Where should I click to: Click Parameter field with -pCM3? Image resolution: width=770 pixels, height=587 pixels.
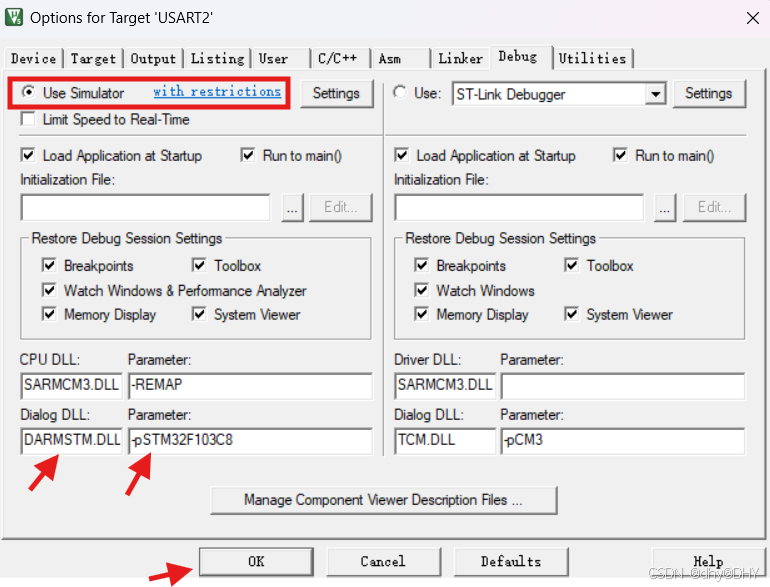click(623, 440)
